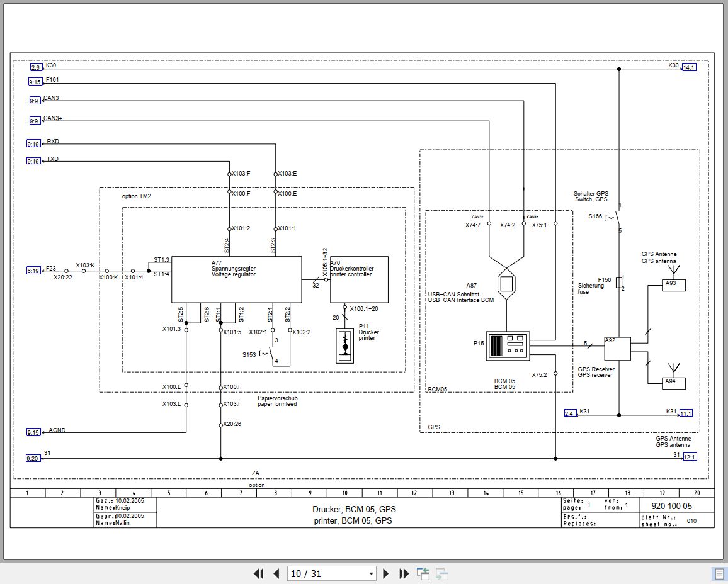
Task: Follow the 12:1 reference at line 31 right
Action: [690, 457]
